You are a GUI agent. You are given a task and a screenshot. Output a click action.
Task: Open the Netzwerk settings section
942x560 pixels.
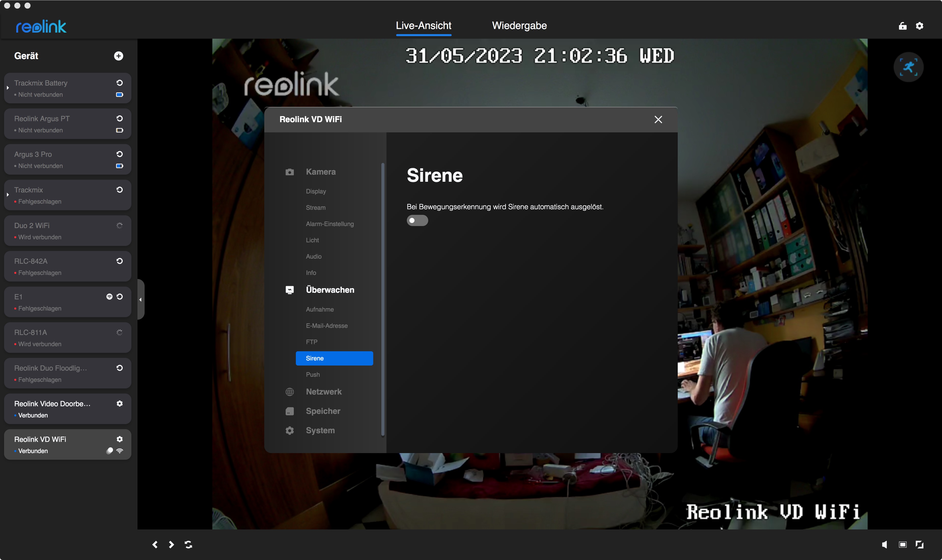[323, 392]
